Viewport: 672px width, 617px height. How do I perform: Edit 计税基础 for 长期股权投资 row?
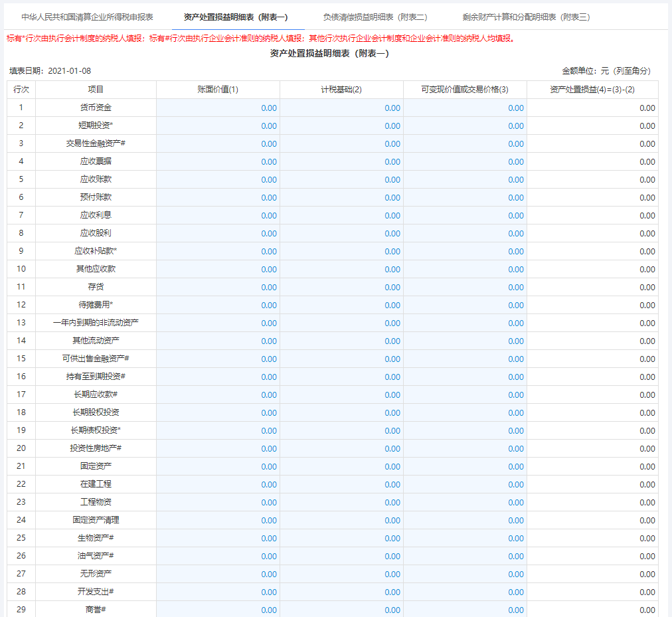pos(341,413)
